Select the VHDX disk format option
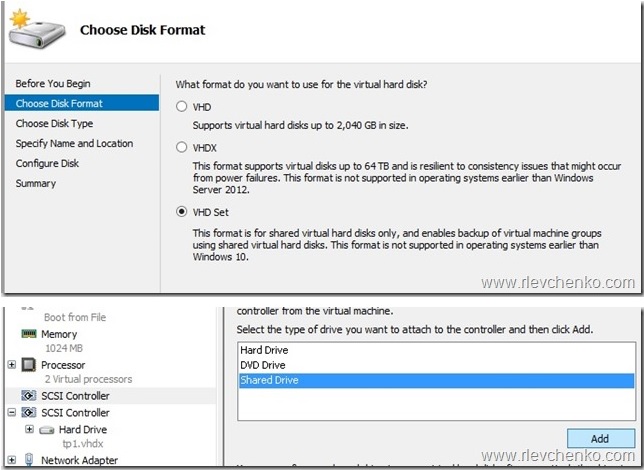This screenshot has height=470, width=644. pos(182,147)
